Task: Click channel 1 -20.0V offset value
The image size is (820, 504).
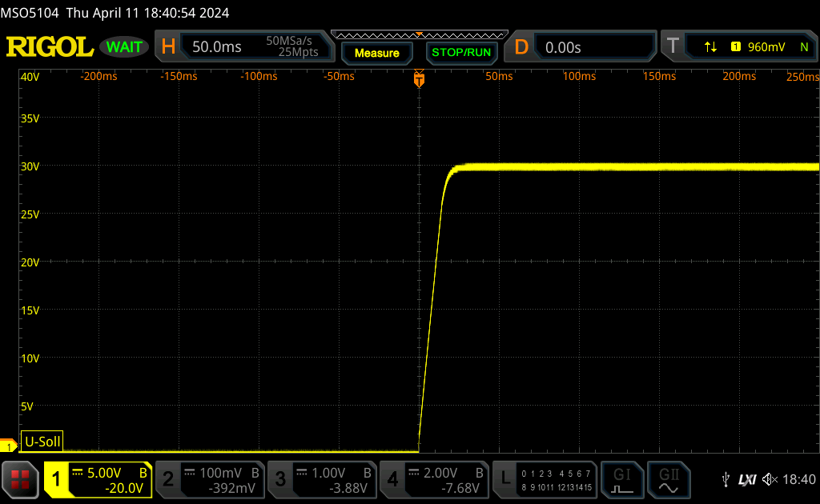Action: (124, 488)
